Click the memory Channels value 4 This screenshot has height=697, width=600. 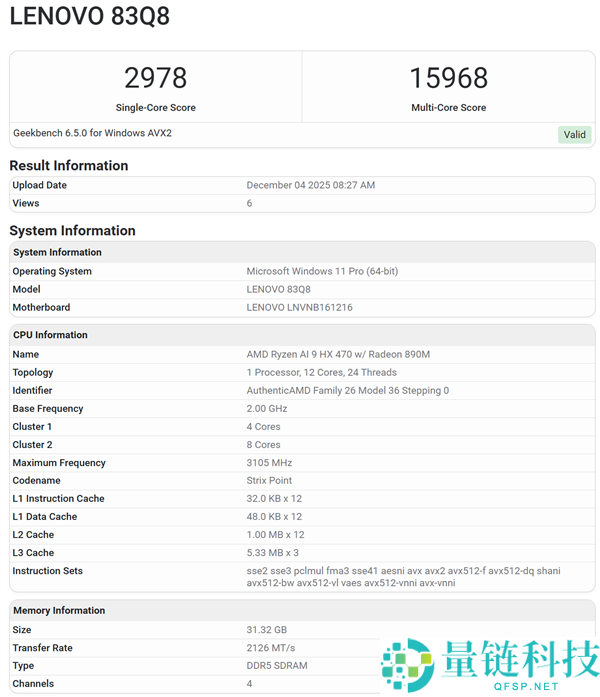[x=249, y=684]
